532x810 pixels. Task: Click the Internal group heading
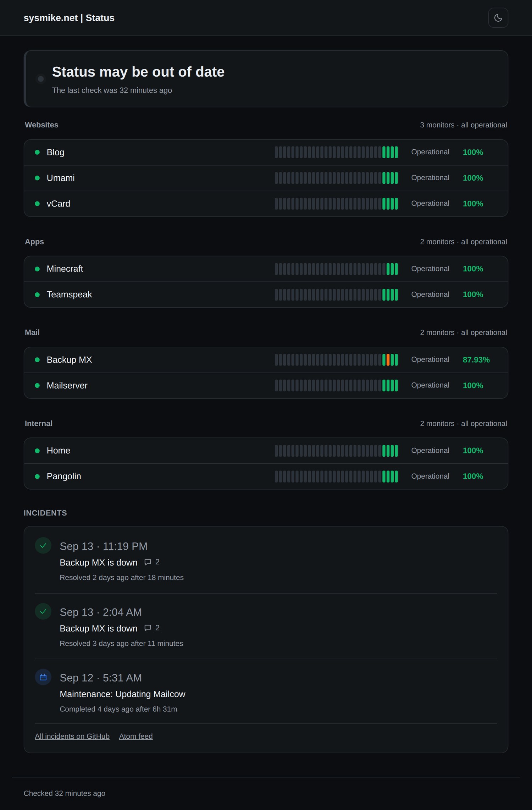tap(39, 424)
